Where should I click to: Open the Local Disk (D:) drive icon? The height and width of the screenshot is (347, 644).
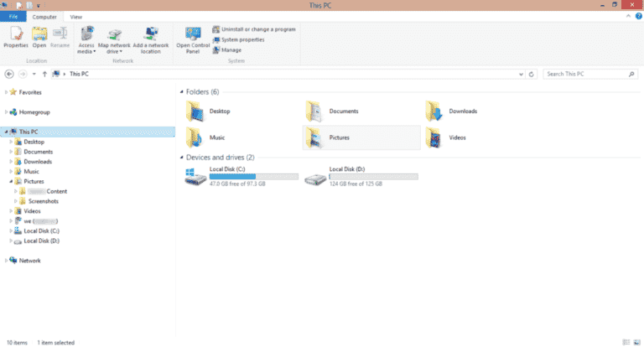[315, 178]
